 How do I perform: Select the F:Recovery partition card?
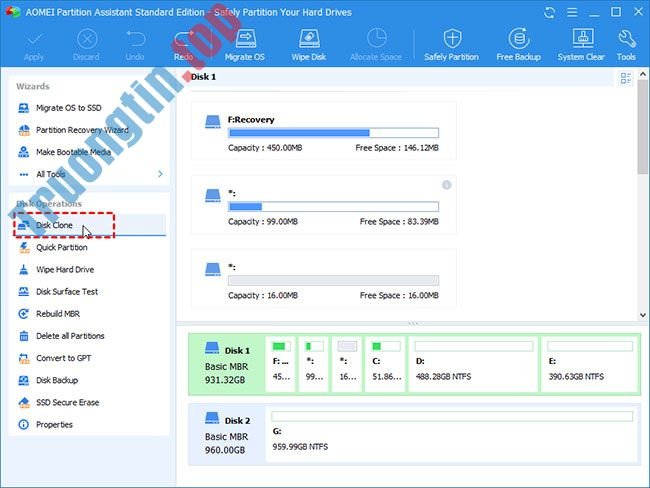pyautogui.click(x=324, y=131)
